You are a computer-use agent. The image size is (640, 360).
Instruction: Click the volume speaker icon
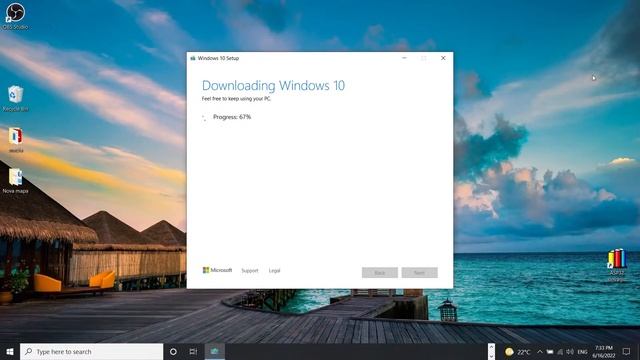coord(570,352)
